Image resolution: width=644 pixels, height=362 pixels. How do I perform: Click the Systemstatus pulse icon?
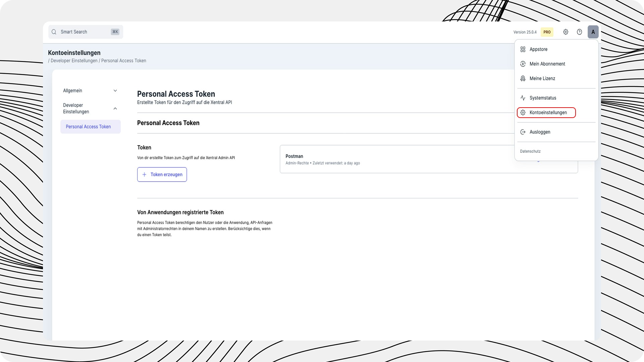click(x=523, y=98)
